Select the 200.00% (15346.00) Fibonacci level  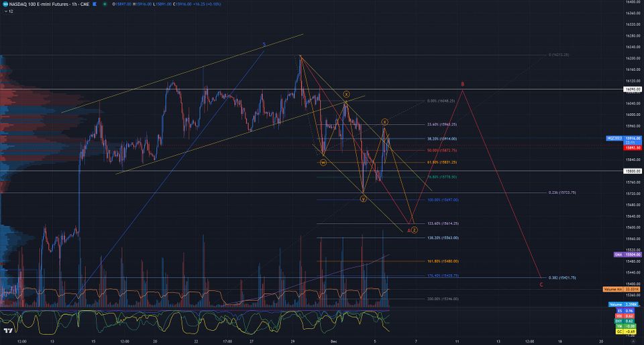coord(443,299)
